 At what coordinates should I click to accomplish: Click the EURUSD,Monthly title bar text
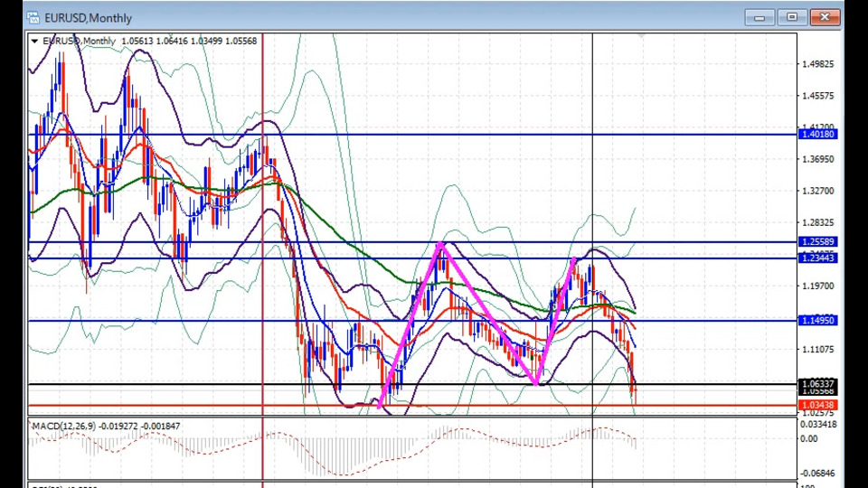[88, 18]
